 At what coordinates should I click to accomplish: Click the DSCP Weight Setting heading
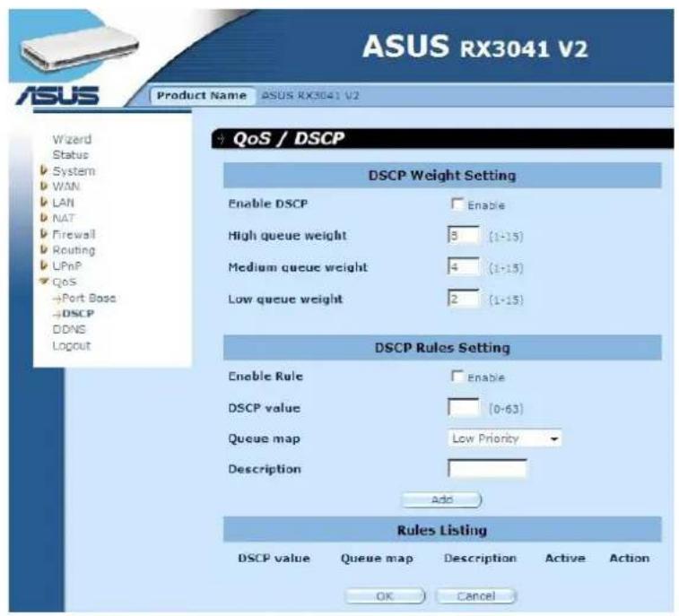pyautogui.click(x=442, y=176)
